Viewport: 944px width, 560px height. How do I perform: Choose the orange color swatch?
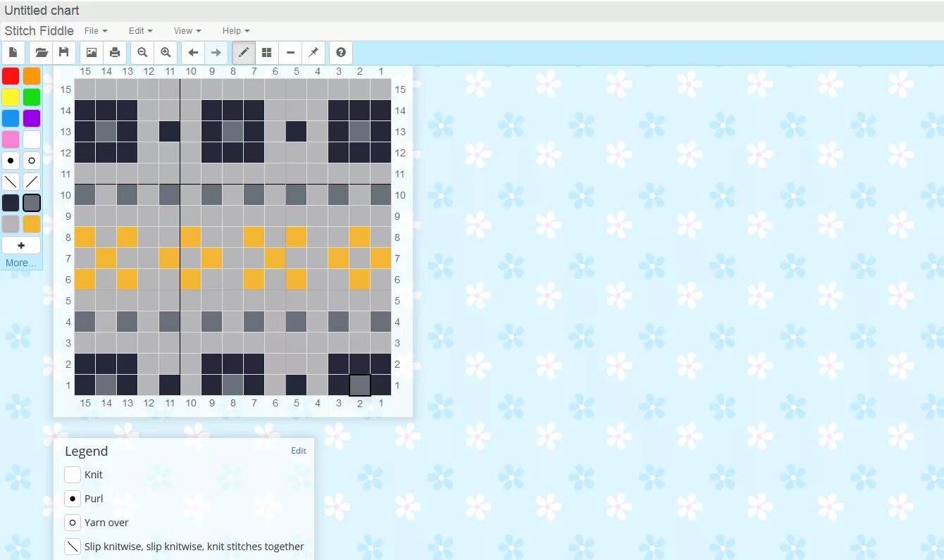click(32, 76)
